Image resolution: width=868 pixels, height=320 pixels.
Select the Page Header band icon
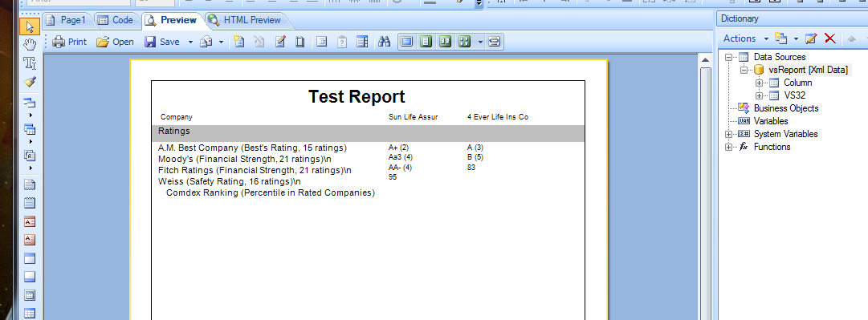(30, 221)
